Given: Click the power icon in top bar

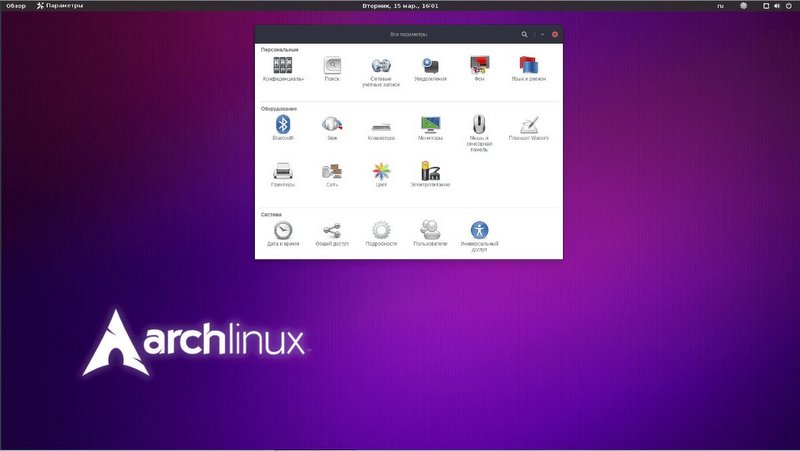Looking at the screenshot, I should point(789,6).
